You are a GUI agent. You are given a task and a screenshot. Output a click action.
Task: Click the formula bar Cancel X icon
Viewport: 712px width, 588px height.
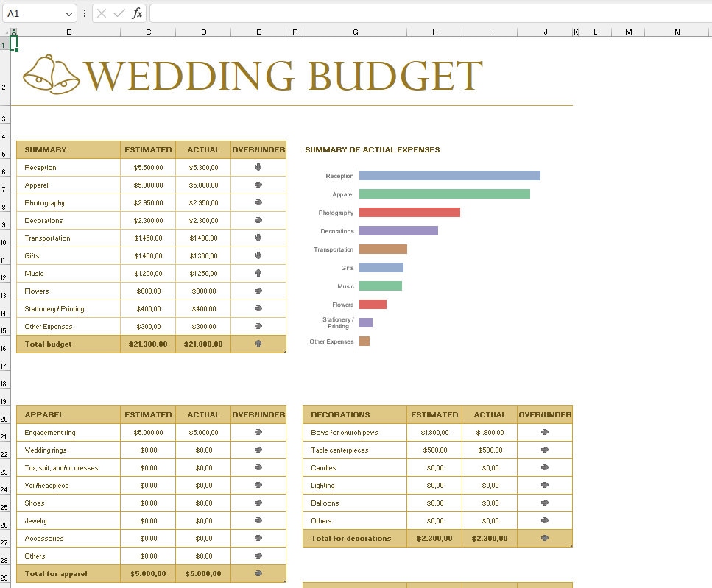pyautogui.click(x=102, y=13)
